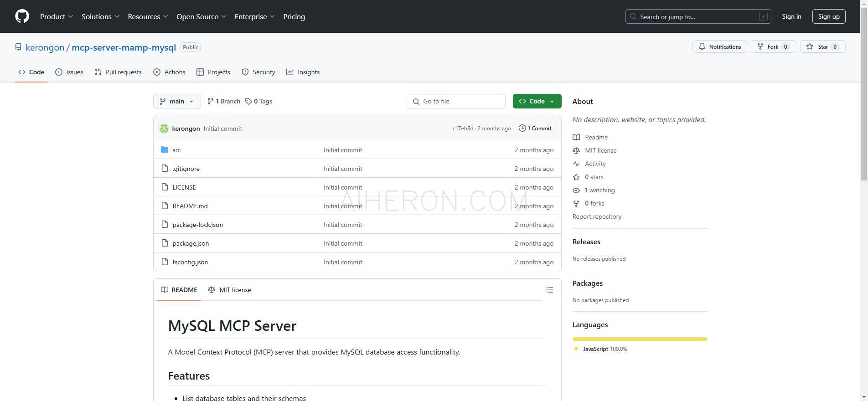Click the Sign in link
Screen dimensions: 868x401
point(791,16)
